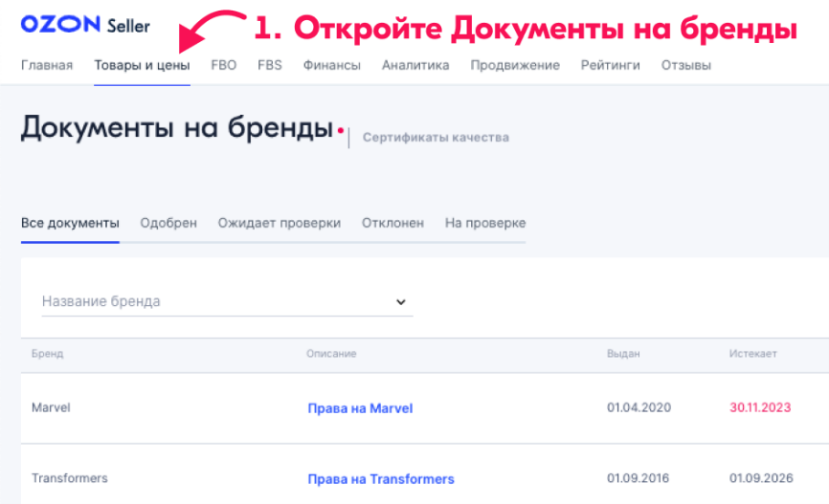Screen dimensions: 829x504
Task: Go to the FBS section
Action: [269, 66]
